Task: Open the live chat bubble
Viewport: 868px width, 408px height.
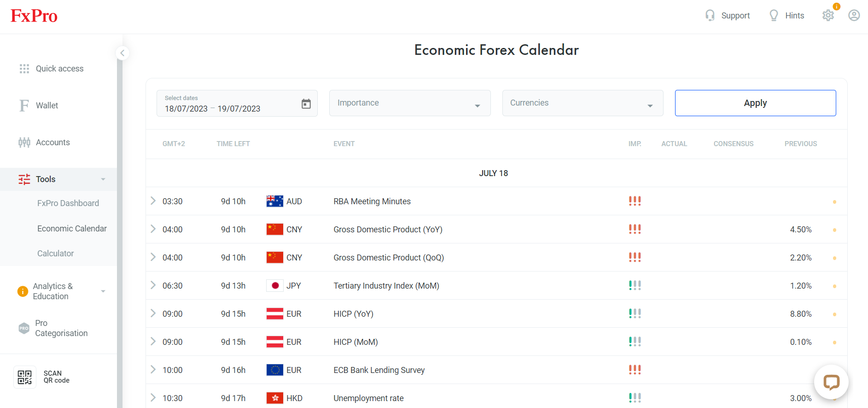Action: point(831,382)
